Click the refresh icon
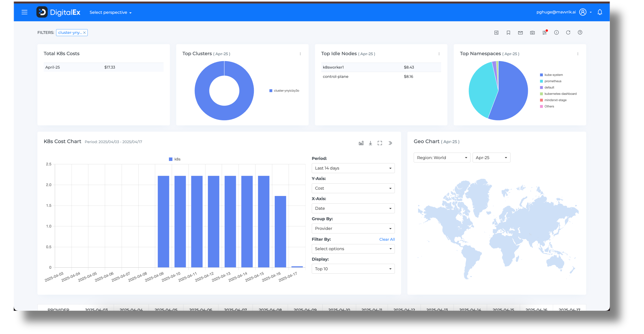This screenshot has height=334, width=644. tap(568, 33)
